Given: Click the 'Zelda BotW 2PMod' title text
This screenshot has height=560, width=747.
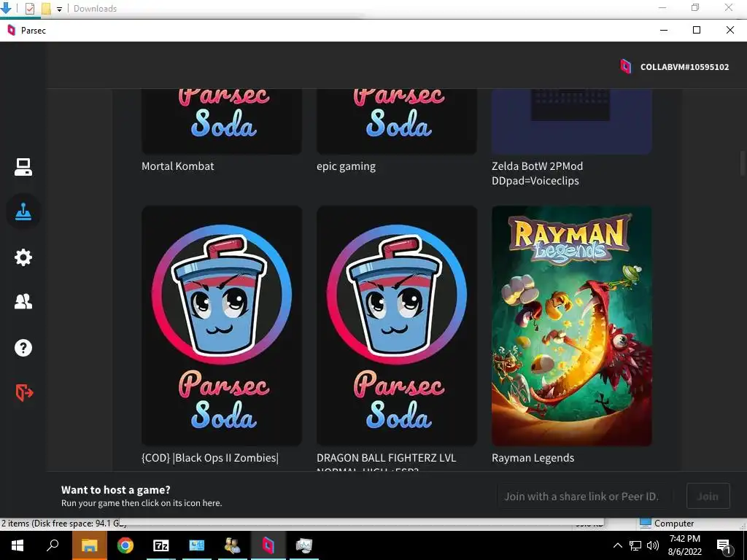Looking at the screenshot, I should pos(537,166).
